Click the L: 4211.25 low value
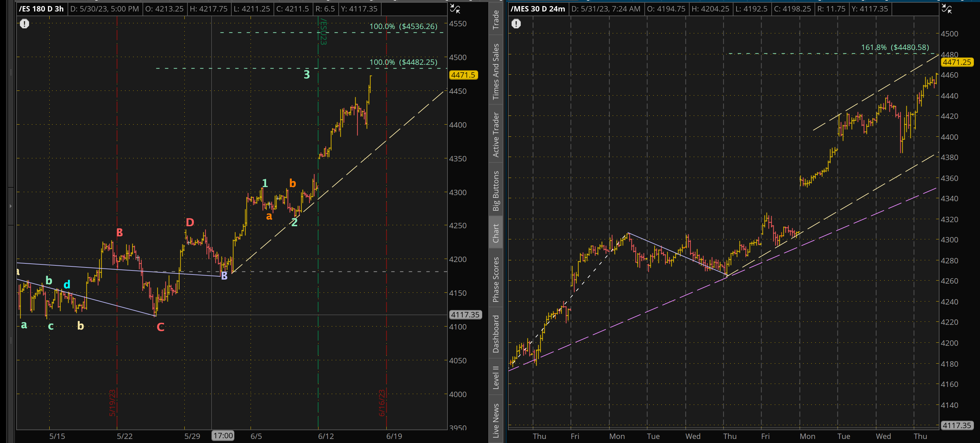The height and width of the screenshot is (443, 980). [252, 9]
